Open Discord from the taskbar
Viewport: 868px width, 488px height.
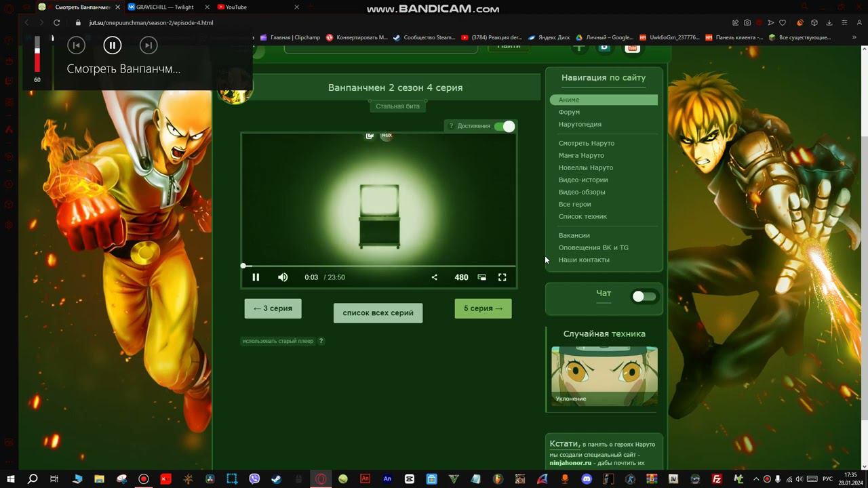pyautogui.click(x=587, y=479)
